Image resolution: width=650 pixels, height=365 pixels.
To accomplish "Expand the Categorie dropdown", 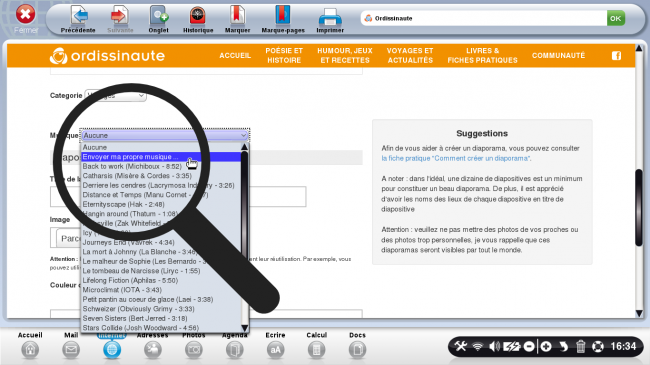I will [115, 96].
